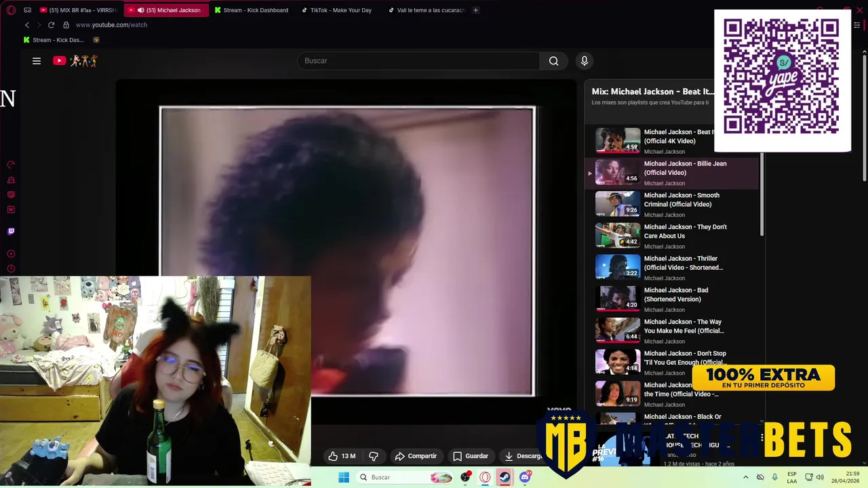The image size is (868, 488).
Task: Play Thriller (Official Video - Shortened)
Action: click(671, 268)
